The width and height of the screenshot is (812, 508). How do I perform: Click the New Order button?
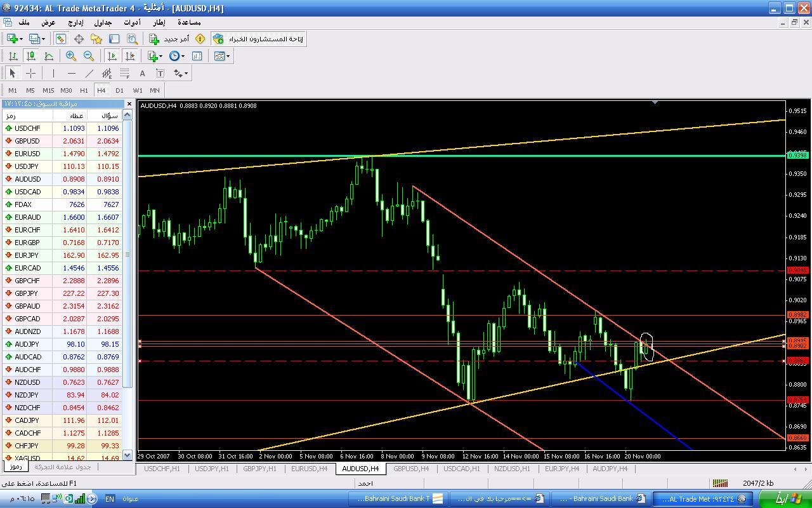point(169,39)
